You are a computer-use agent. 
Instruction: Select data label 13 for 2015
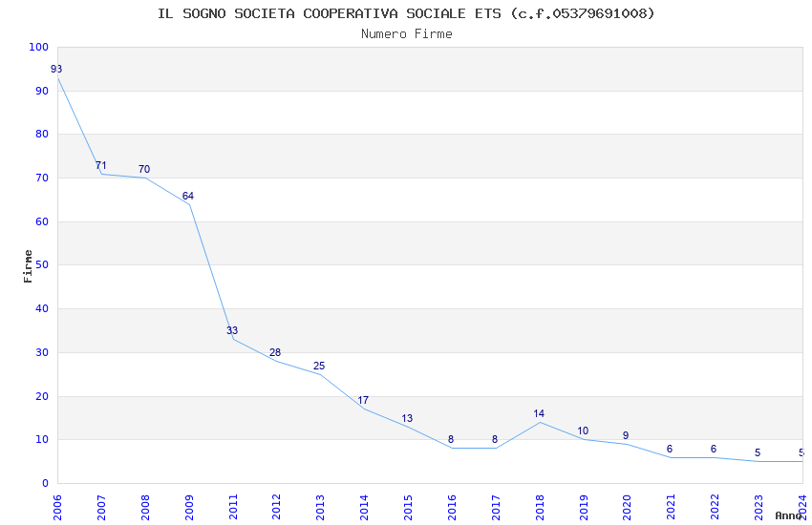[x=407, y=418]
